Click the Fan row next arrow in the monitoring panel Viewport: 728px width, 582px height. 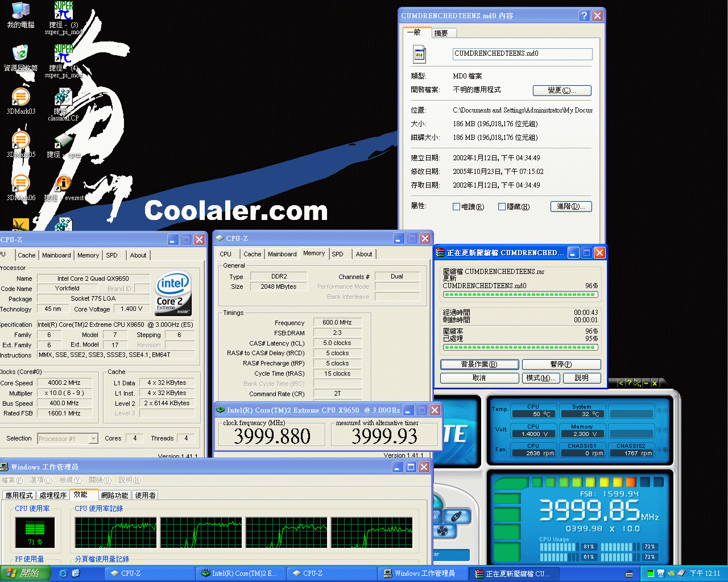[665, 450]
